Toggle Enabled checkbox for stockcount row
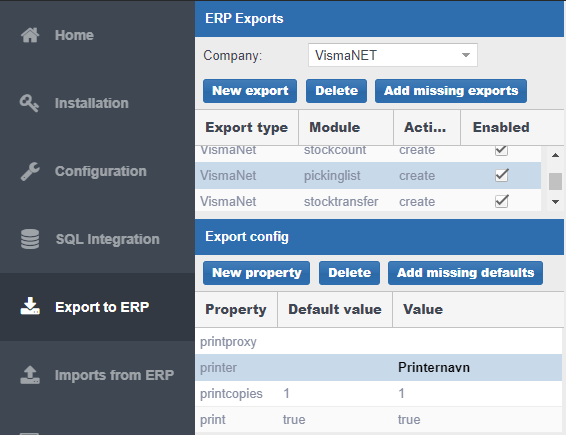Screen dimensions: 566x435 (502, 149)
